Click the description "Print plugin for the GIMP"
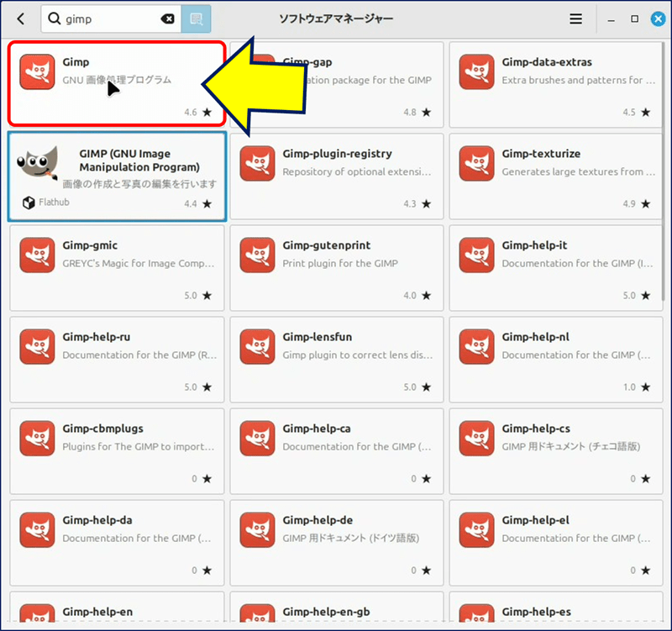This screenshot has height=631, width=672. (x=340, y=264)
